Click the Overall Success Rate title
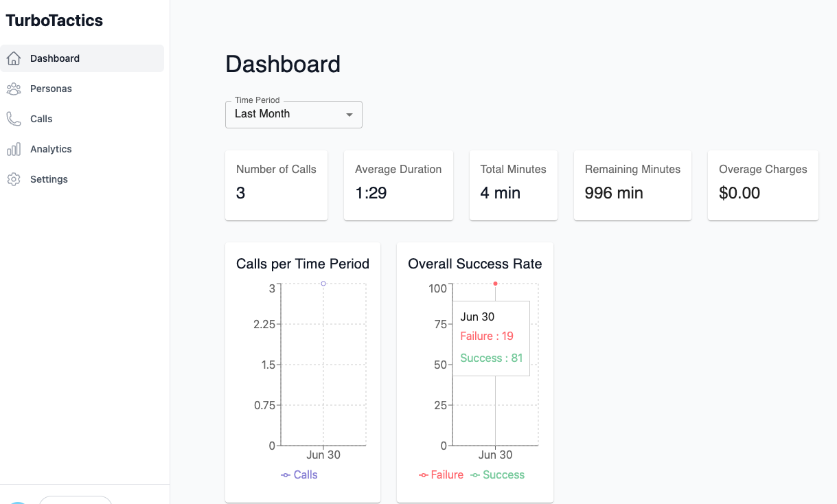Image resolution: width=837 pixels, height=504 pixels. click(x=475, y=264)
